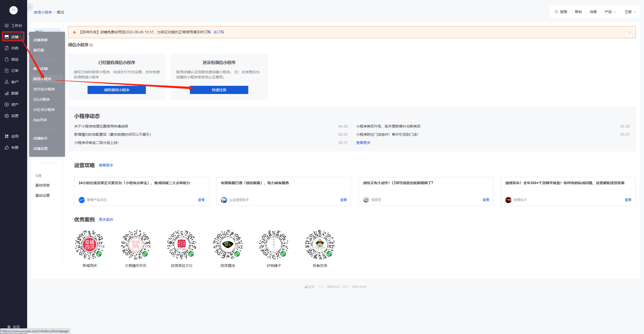Open the 有赞 thumbs-up icon
The height and width of the screenshot is (334, 644).
point(7,148)
